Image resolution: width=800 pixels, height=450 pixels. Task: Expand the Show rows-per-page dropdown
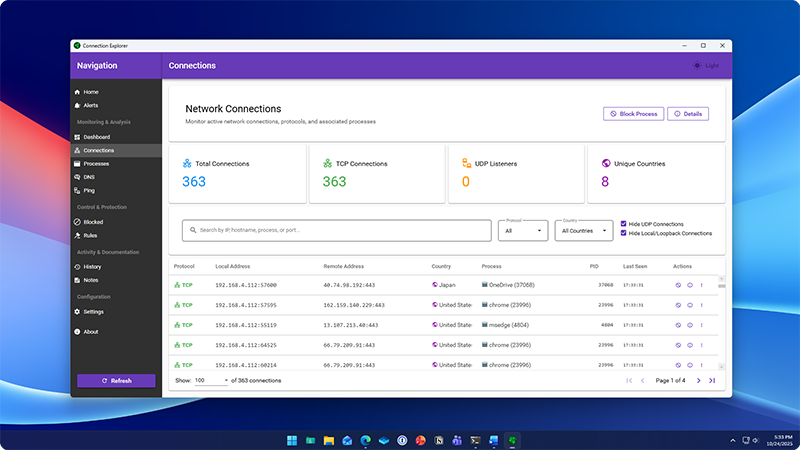click(x=211, y=381)
